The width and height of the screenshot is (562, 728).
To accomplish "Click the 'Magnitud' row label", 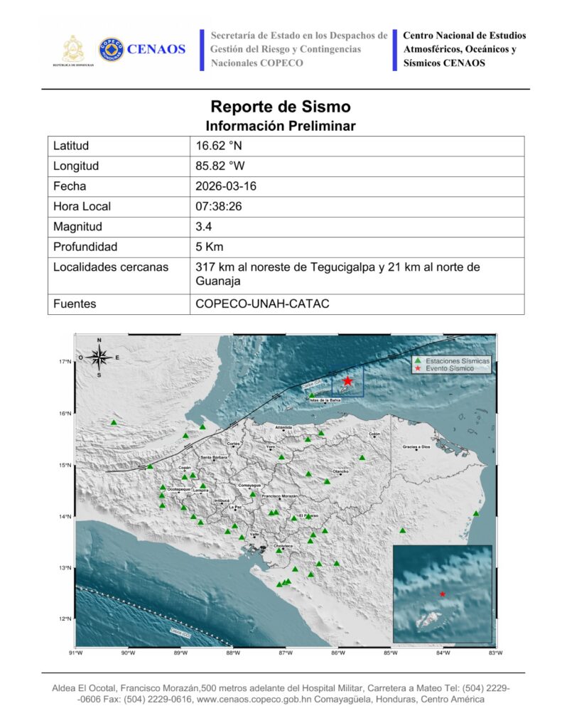I will click(x=78, y=227).
